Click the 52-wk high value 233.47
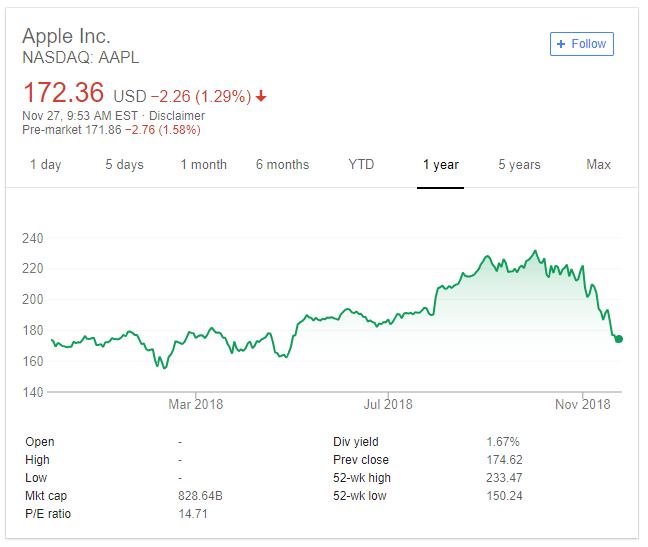This screenshot has height=547, width=648. 505,478
